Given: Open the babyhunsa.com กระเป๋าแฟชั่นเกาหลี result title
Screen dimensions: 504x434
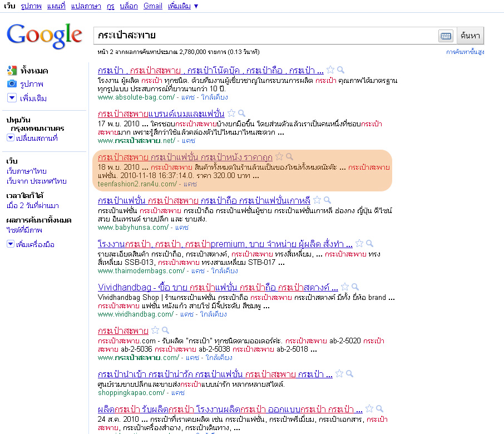Looking at the screenshot, I should tap(204, 201).
